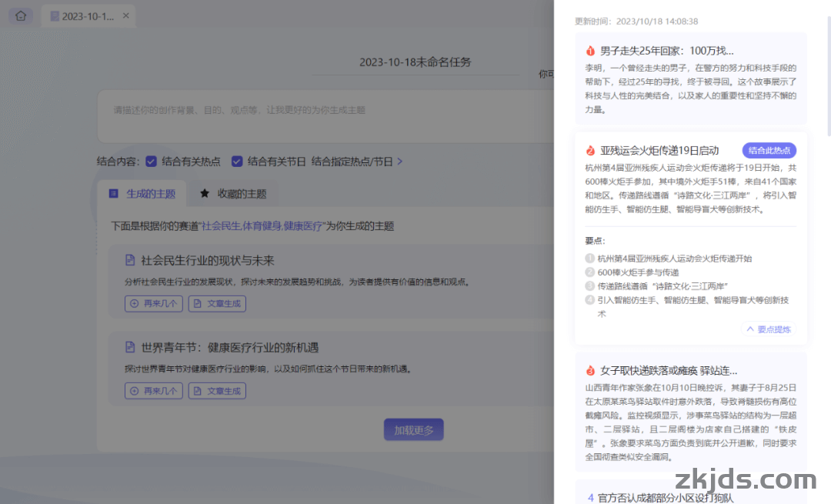
Task: Click rank 1 flame icon beside 男子走失25年回家
Action: pos(590,51)
